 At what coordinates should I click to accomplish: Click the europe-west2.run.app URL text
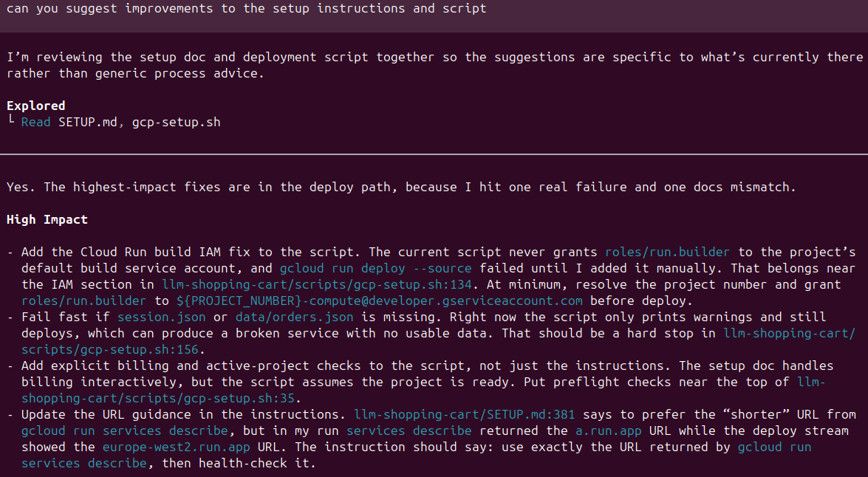(168, 447)
